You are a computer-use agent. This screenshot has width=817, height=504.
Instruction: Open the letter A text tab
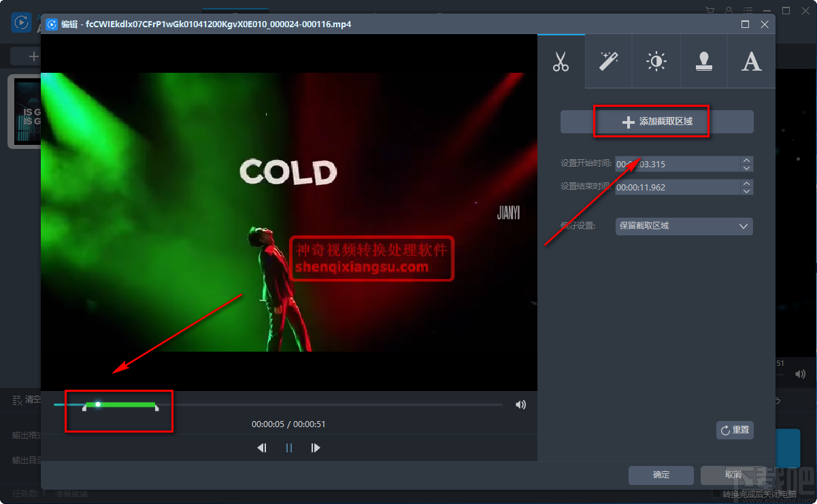[751, 62]
